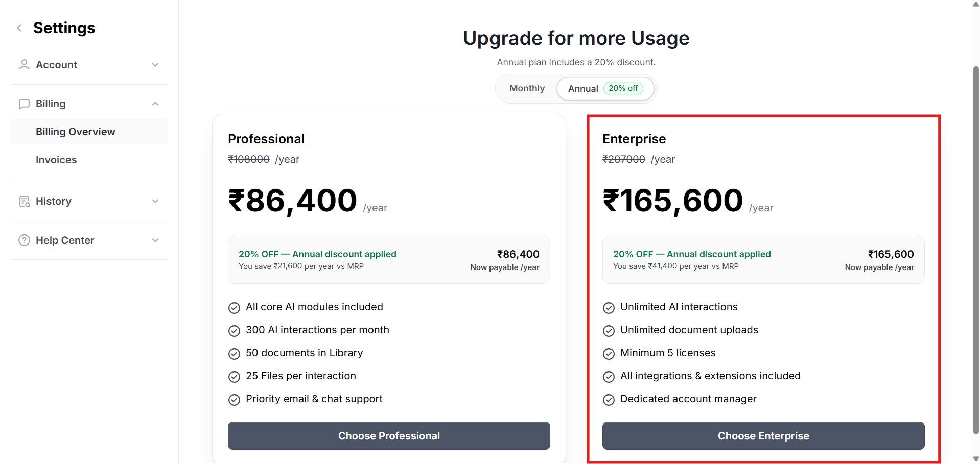Screen dimensions: 980x464
Task: Click the 20% off badge
Action: tap(623, 88)
